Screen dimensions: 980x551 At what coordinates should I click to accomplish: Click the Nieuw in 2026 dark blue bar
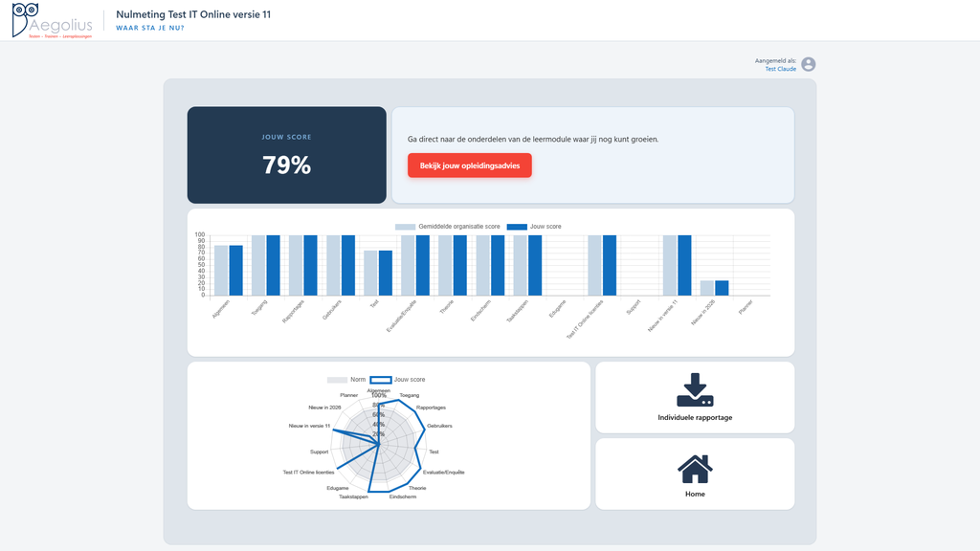pyautogui.click(x=722, y=288)
